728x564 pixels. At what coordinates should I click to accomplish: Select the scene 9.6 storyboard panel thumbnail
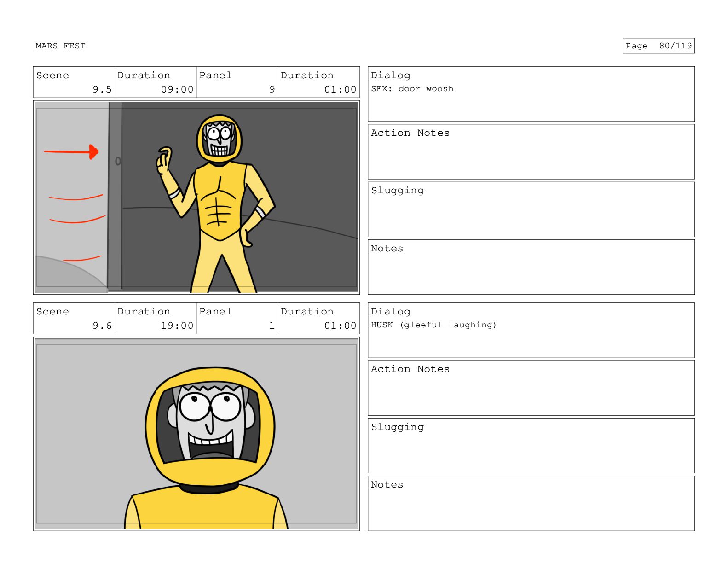[196, 434]
